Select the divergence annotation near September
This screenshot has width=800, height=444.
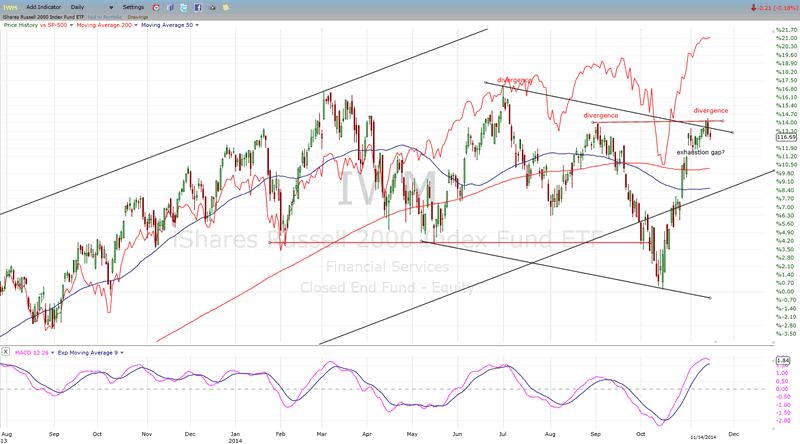tap(601, 115)
